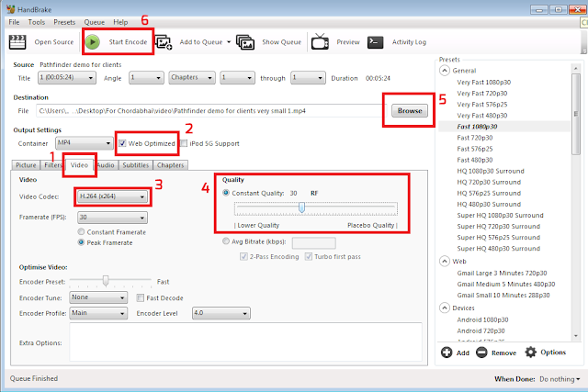This screenshot has width=588, height=392.
Task: Open the end chapter dropdown after 'through'
Action: (x=308, y=78)
